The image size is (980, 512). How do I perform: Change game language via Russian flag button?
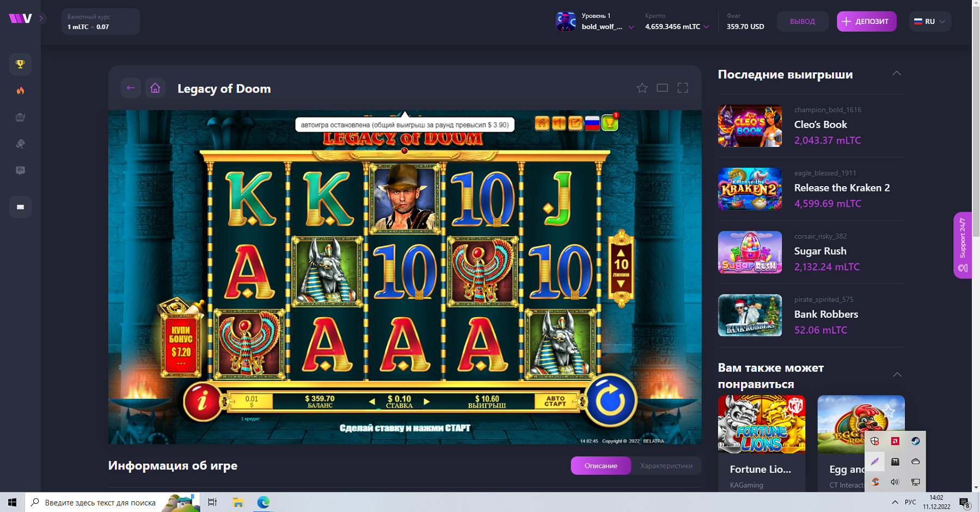tap(592, 124)
